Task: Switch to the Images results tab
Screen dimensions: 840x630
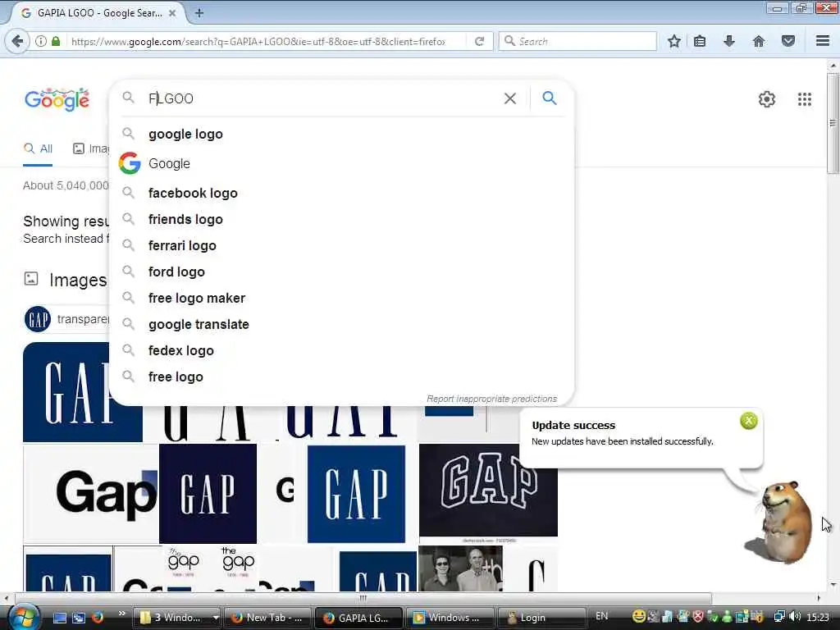Action: pos(90,148)
